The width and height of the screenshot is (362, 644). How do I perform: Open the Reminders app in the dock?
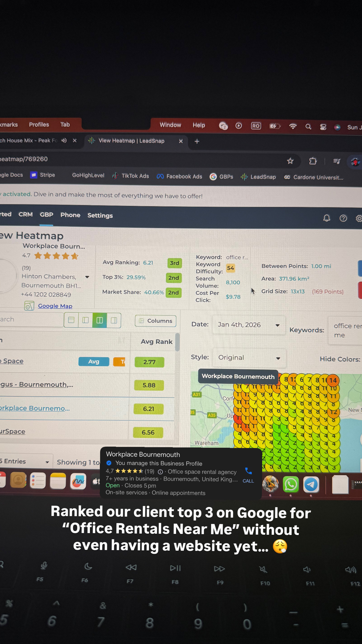pos(38,481)
